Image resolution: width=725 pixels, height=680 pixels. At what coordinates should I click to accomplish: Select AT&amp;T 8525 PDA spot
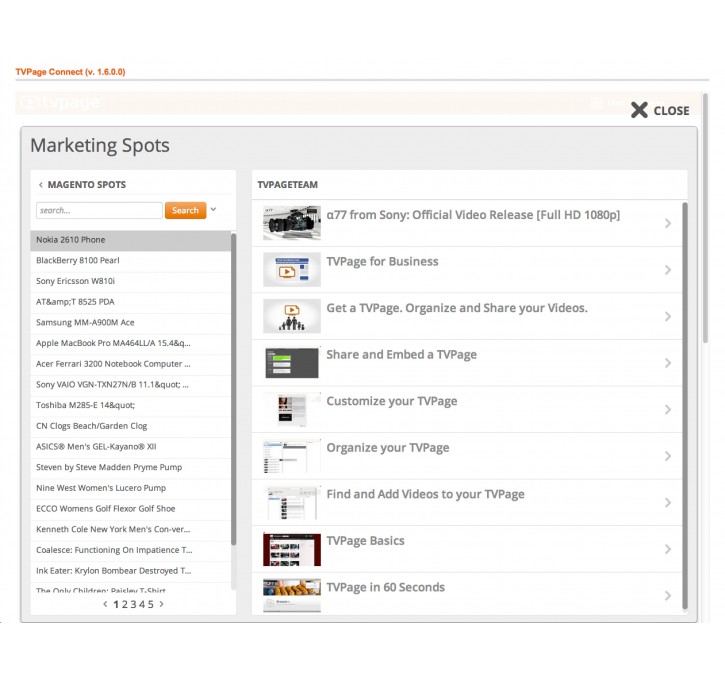click(x=130, y=302)
